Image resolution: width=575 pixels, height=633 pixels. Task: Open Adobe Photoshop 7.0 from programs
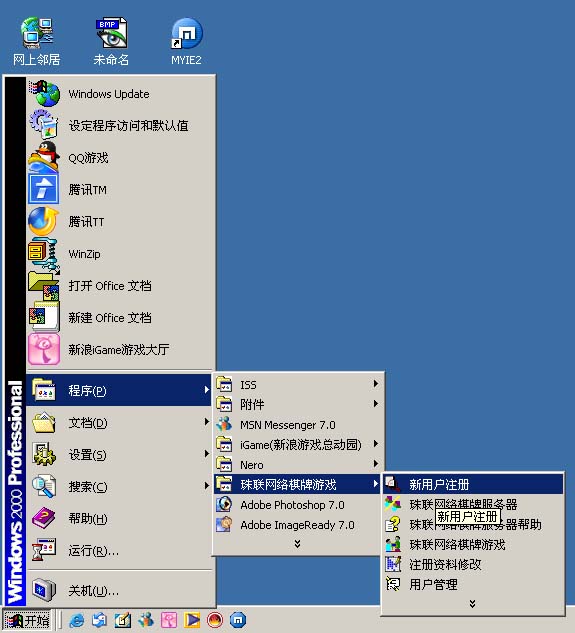click(x=298, y=505)
